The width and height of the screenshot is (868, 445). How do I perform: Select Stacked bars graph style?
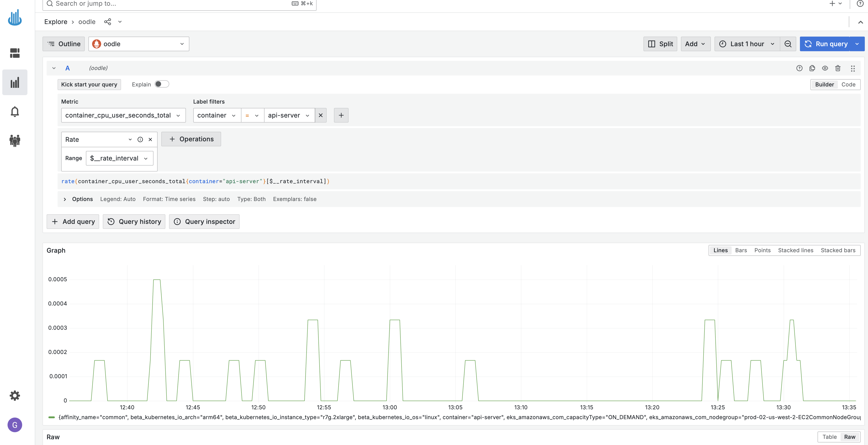(x=838, y=250)
